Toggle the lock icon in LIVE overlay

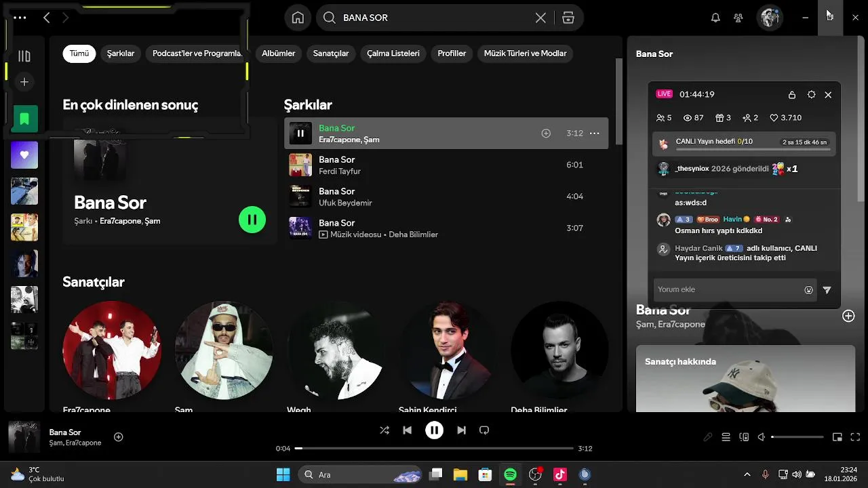tap(792, 95)
